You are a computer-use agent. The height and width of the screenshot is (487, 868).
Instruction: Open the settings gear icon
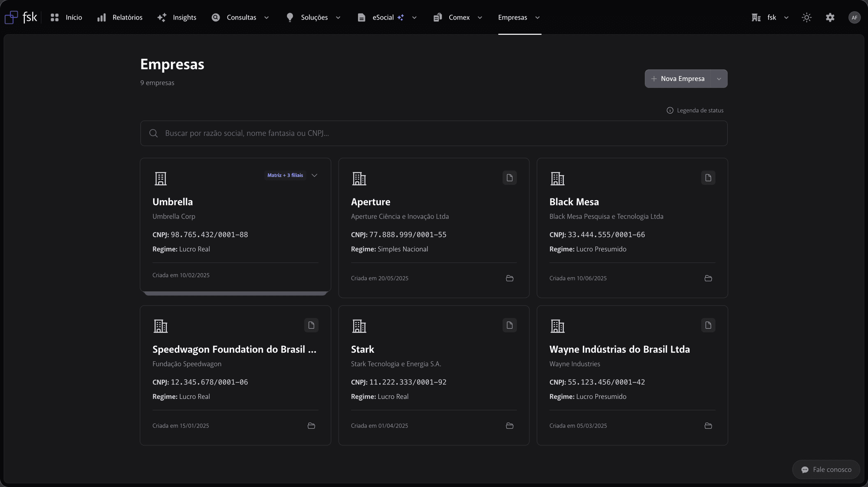tap(830, 17)
